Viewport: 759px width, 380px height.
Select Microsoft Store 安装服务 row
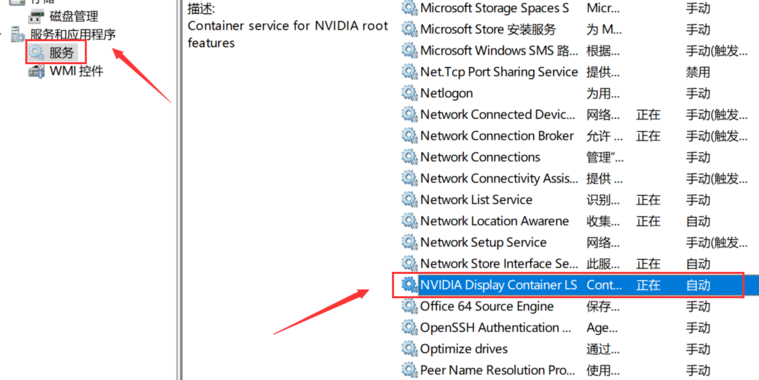(x=576, y=29)
